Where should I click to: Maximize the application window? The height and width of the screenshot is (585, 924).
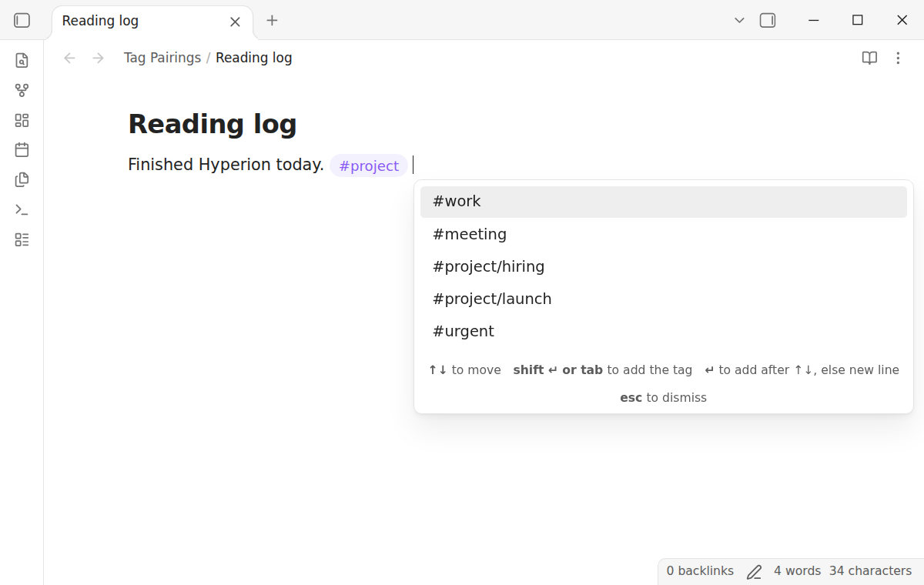tap(857, 21)
